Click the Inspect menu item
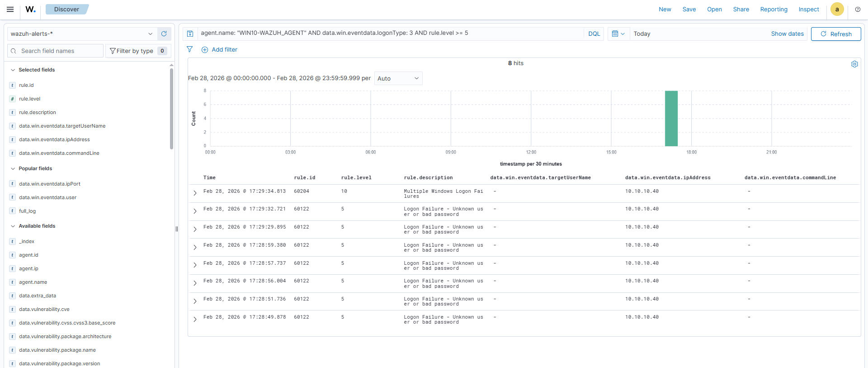868x368 pixels. point(808,10)
